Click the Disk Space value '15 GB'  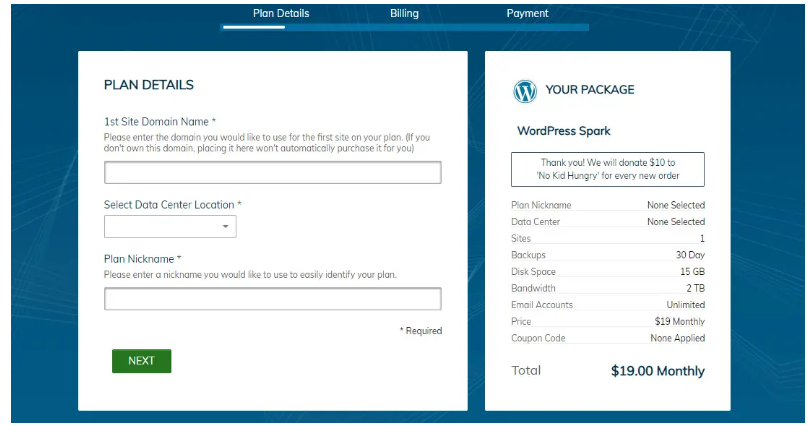coord(692,271)
